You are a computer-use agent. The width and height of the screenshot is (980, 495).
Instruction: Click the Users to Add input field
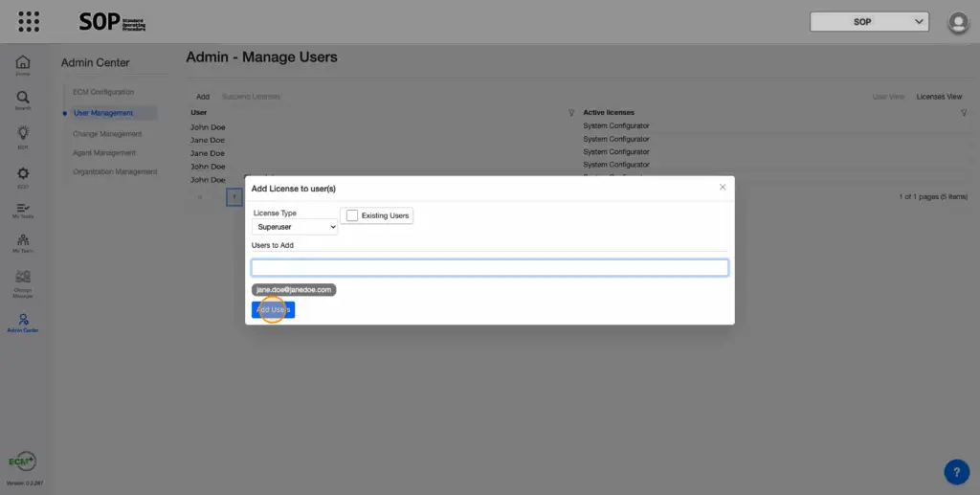pos(490,268)
